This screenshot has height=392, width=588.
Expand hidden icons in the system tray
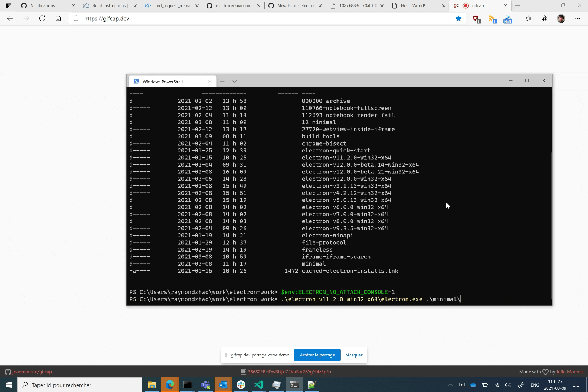449,385
